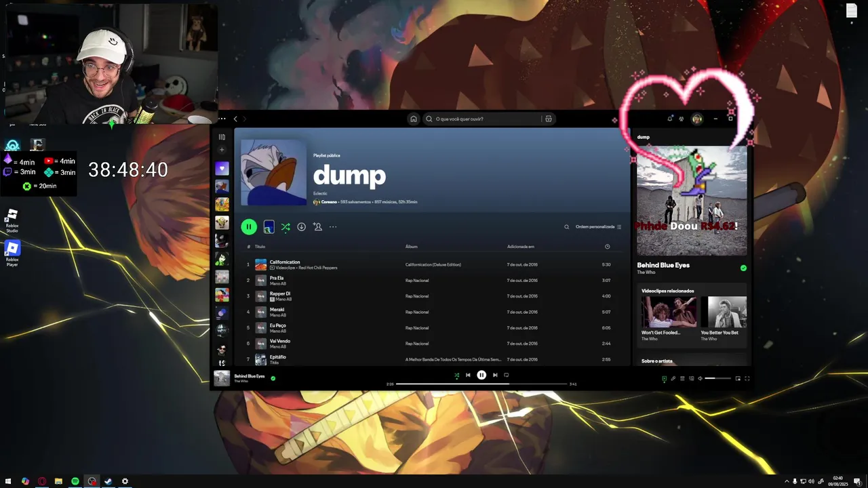Toggle repeat mode
Image resolution: width=868 pixels, height=488 pixels.
pos(507,375)
